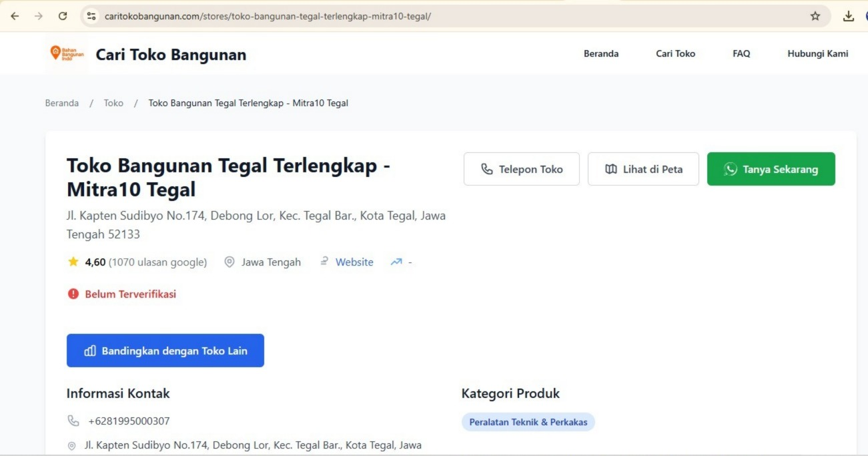Click the Toko breadcrumb link
Image resolution: width=868 pixels, height=456 pixels.
pyautogui.click(x=113, y=103)
